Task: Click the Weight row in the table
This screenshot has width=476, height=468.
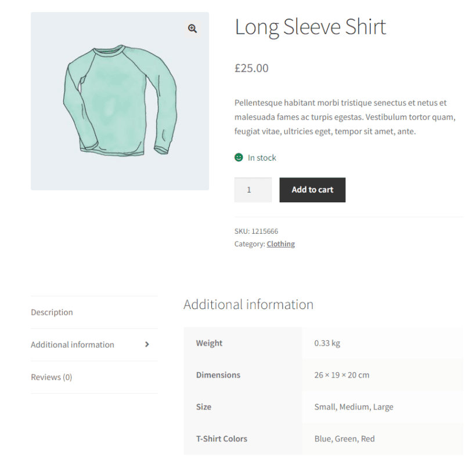Action: coord(208,343)
